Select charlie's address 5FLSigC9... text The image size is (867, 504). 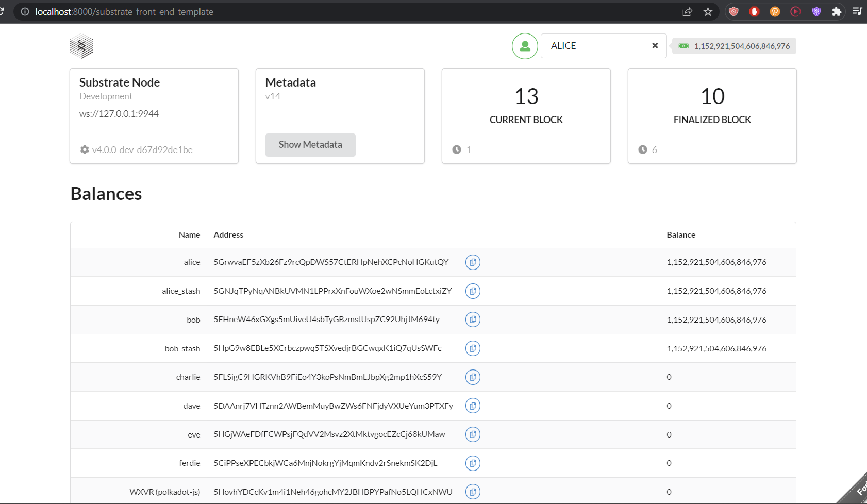327,377
